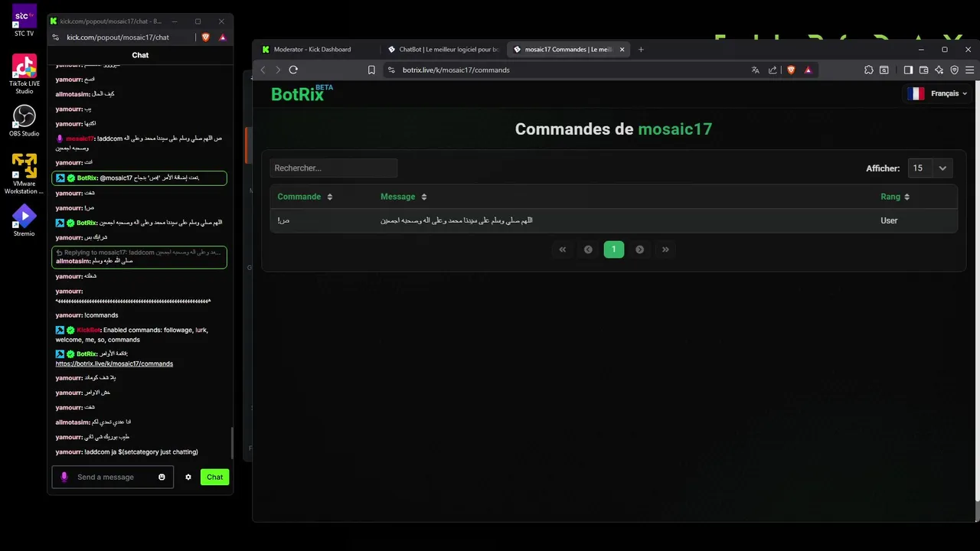The width and height of the screenshot is (980, 551).
Task: Click the site info icon beside botrix.live URL
Action: click(390, 70)
